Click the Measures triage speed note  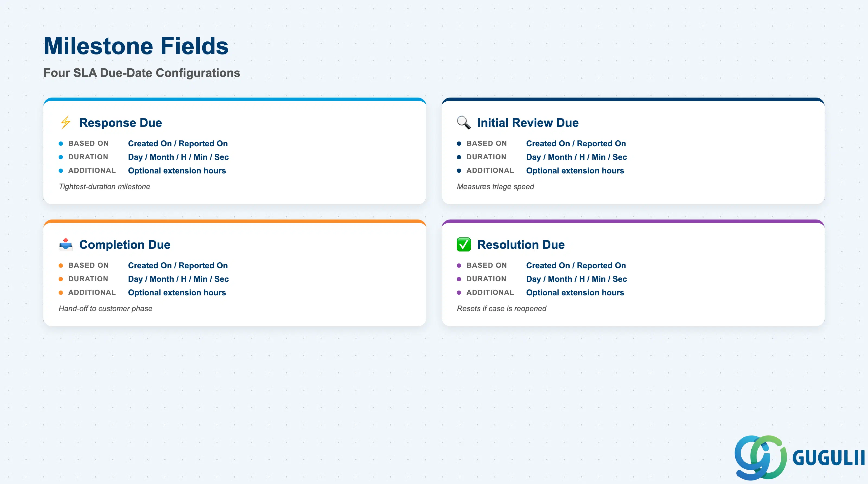coord(495,186)
